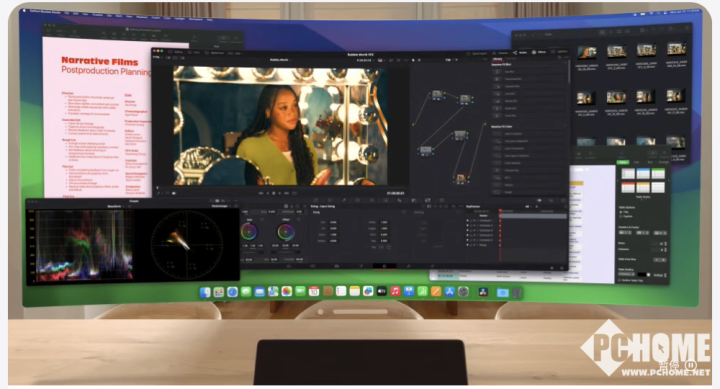Open the Magic Mask palette icon
This screenshot has width=720, height=389.
(385, 200)
